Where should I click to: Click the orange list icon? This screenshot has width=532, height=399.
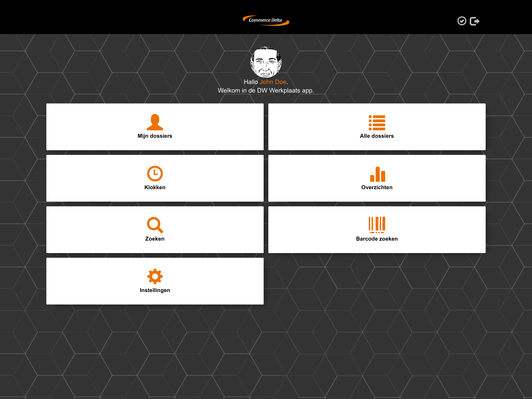(377, 123)
